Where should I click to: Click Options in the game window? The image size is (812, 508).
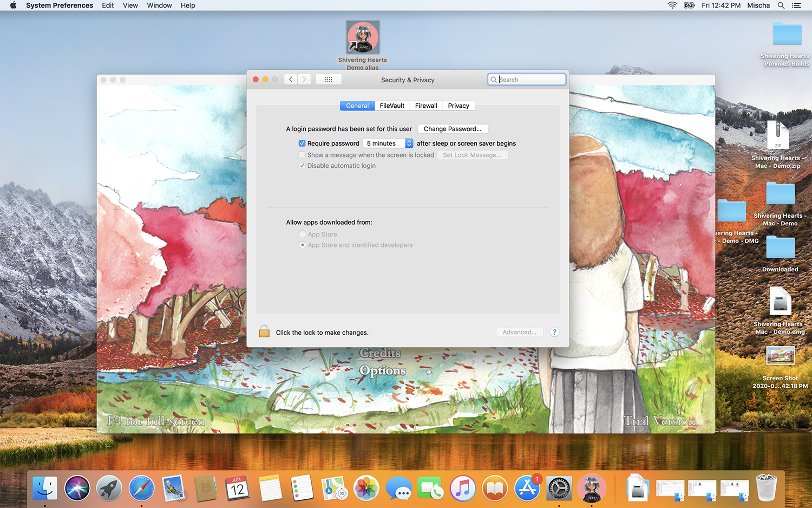pyautogui.click(x=383, y=370)
